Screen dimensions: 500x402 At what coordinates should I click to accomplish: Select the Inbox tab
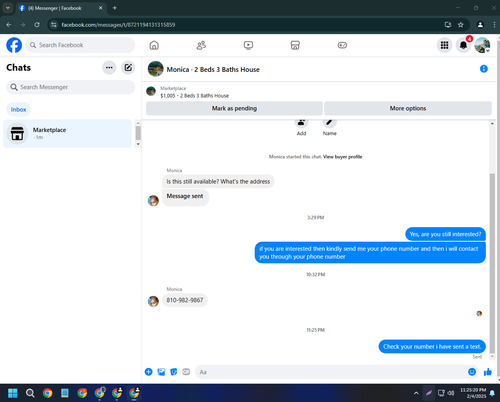[x=18, y=109]
